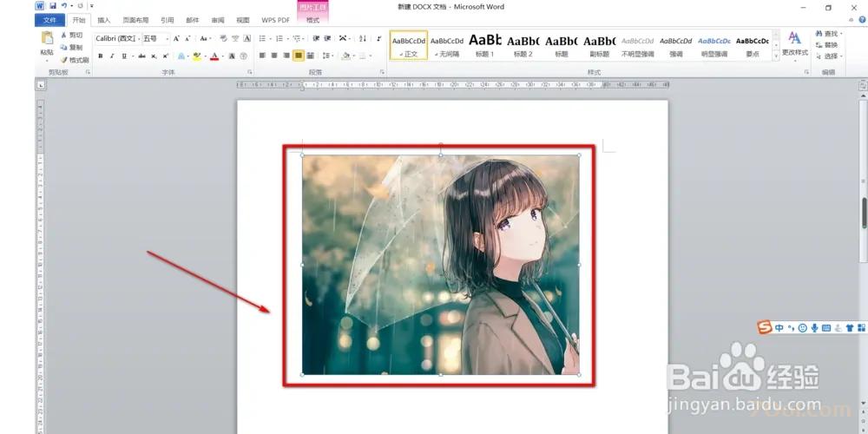Open the 文件 (File) tab
The height and width of the screenshot is (434, 868).
(49, 20)
